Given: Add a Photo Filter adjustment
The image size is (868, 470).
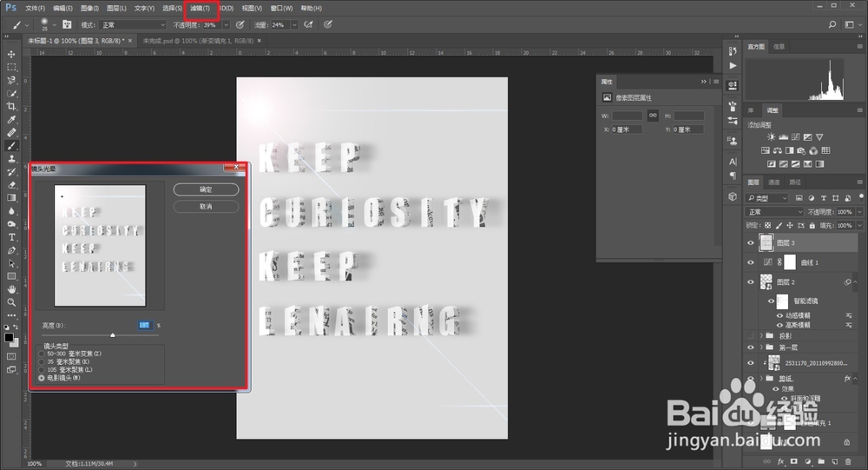Looking at the screenshot, I should (801, 150).
